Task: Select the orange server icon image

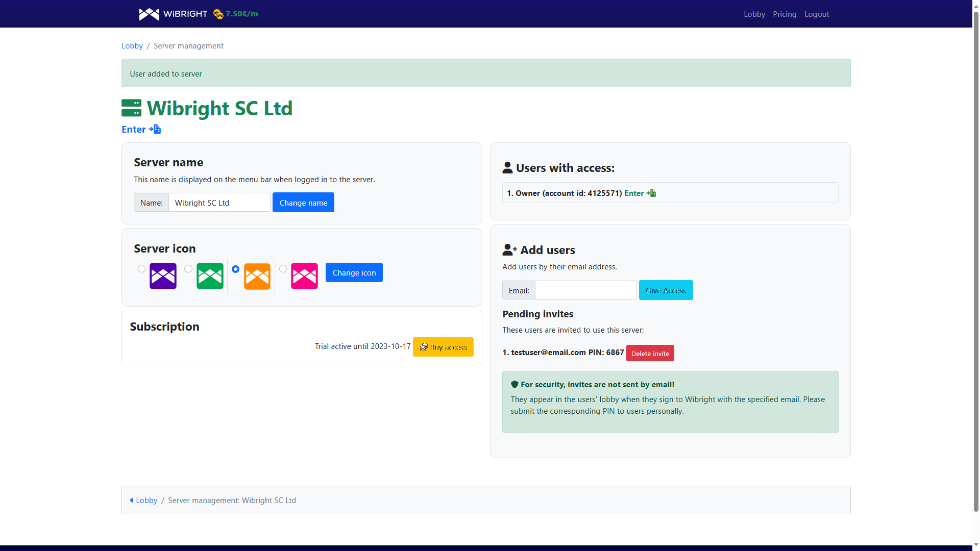Action: click(x=257, y=277)
